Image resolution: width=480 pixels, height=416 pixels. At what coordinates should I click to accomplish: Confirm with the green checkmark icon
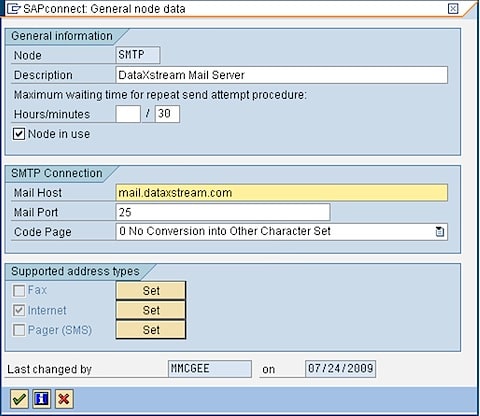point(19,399)
